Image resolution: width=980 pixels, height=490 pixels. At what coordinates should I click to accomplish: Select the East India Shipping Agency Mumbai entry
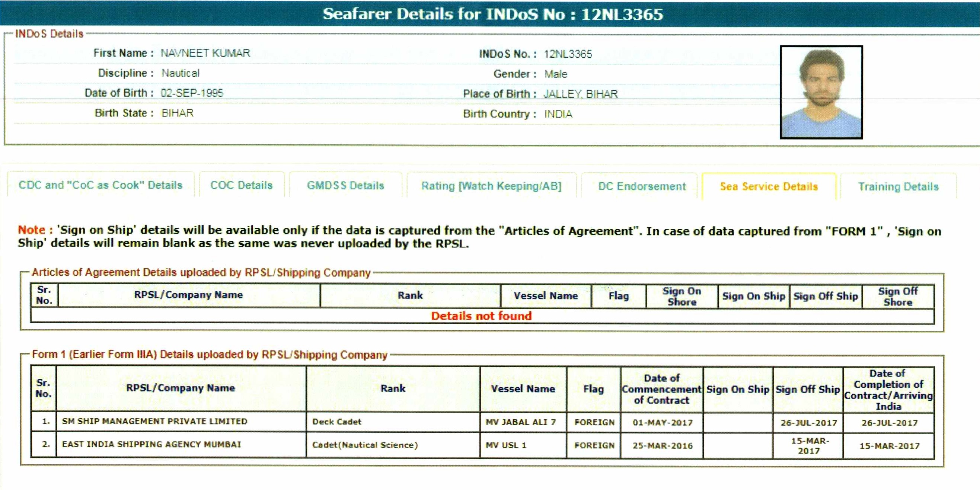151,444
